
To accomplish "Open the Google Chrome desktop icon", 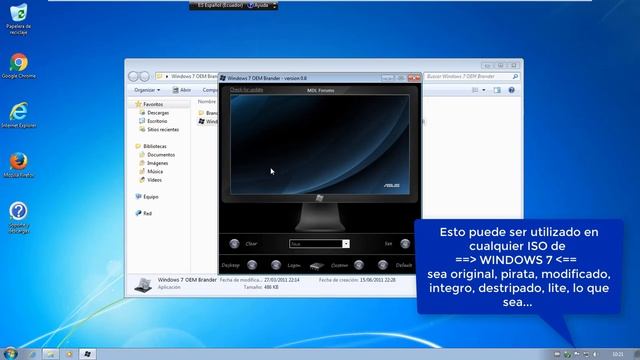I will [x=18, y=66].
